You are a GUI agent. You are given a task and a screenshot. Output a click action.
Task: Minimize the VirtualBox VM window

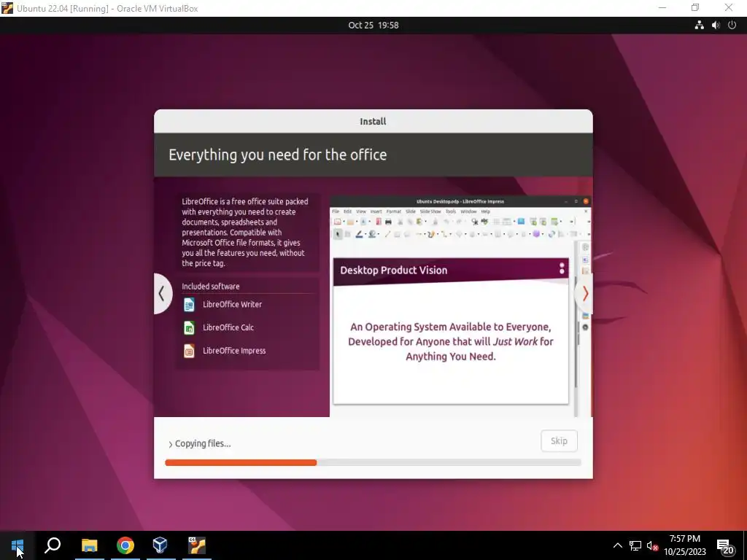(662, 7)
